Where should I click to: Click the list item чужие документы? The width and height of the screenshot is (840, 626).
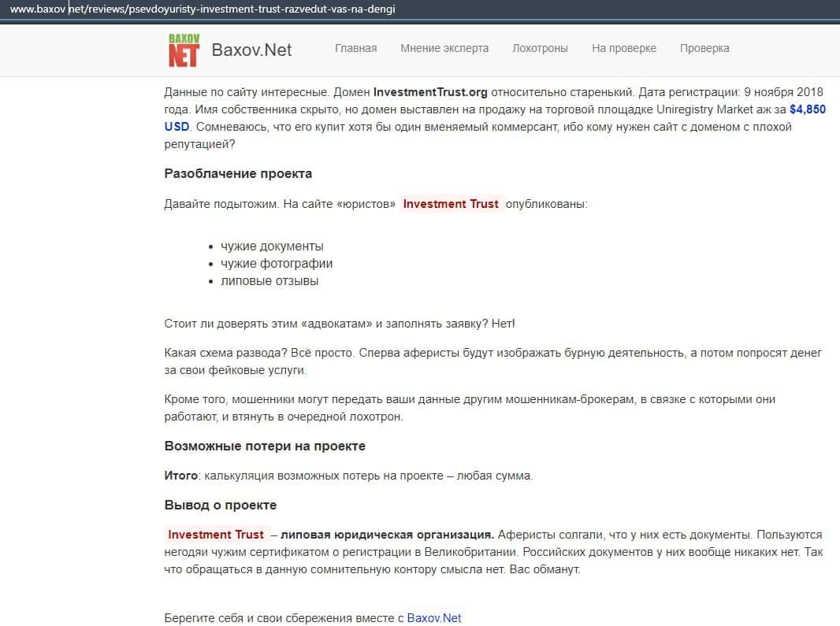point(272,246)
